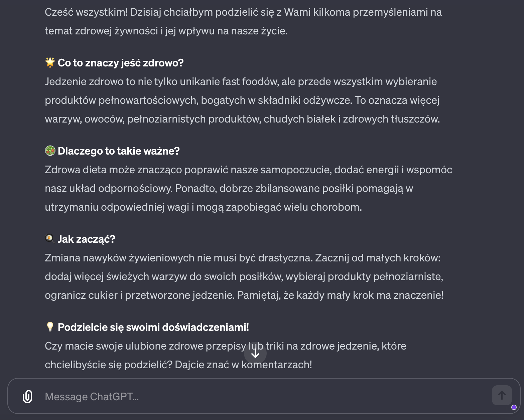Click the frying pan emoji beside 'Jak zacząć?'
The height and width of the screenshot is (420, 524).
pos(50,238)
